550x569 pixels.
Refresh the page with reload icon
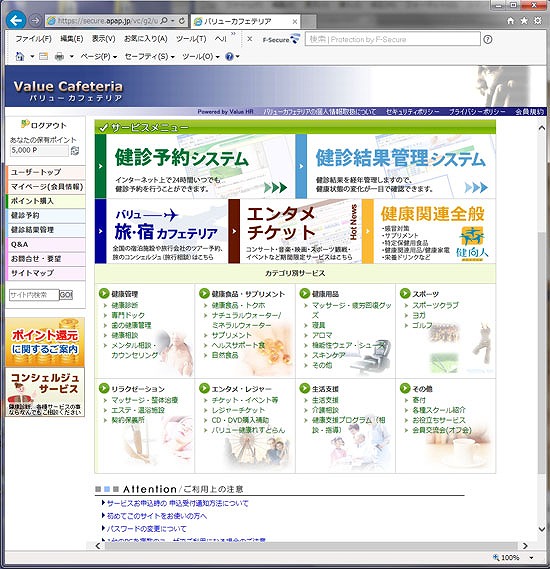pos(182,21)
